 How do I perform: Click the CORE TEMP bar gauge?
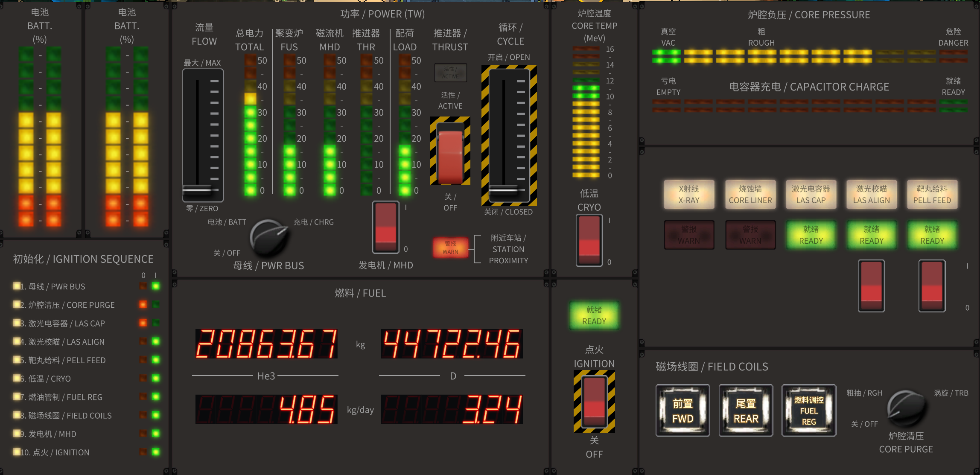[586, 112]
